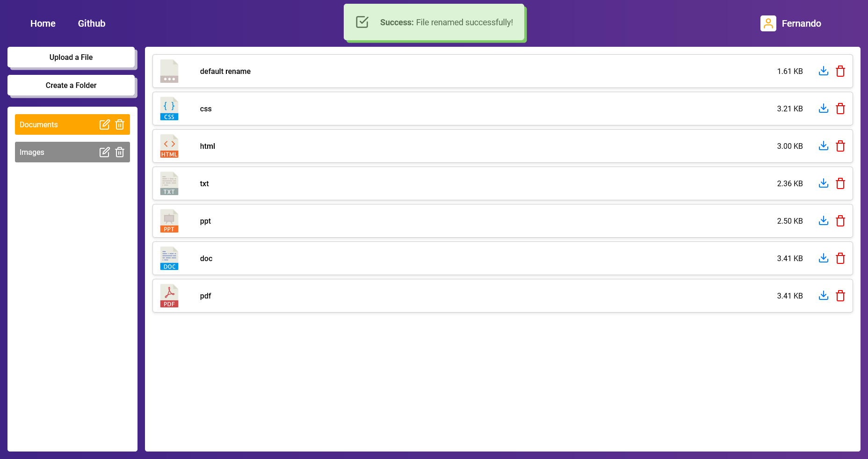Click the trash icon on Documents folder

120,124
